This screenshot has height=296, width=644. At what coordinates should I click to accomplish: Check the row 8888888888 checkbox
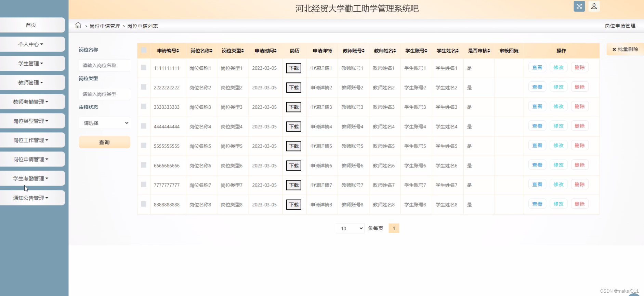coord(144,204)
